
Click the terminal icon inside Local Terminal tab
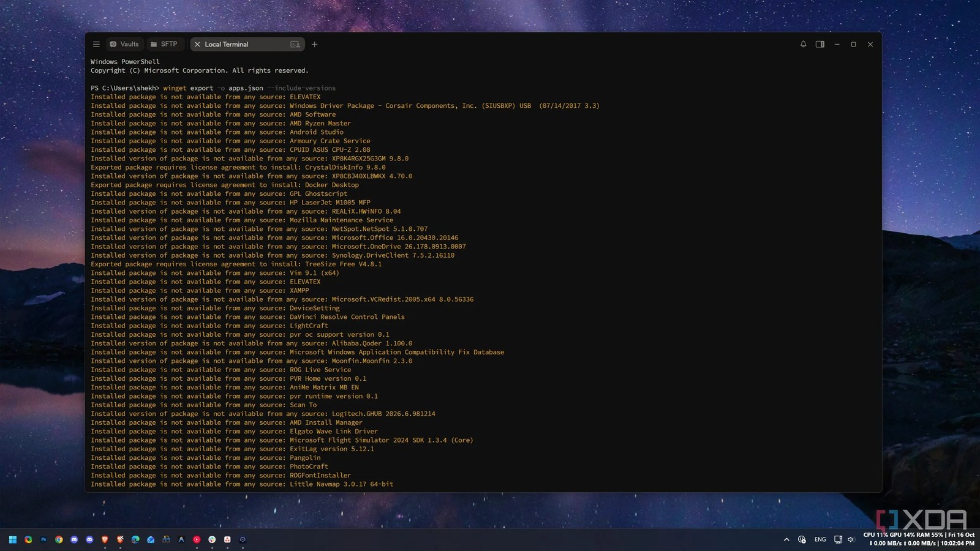[x=295, y=44]
